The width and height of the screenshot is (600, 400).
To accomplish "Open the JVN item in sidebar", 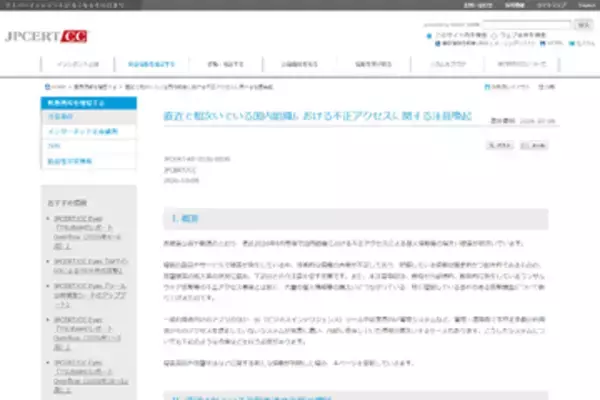I will pos(89,146).
